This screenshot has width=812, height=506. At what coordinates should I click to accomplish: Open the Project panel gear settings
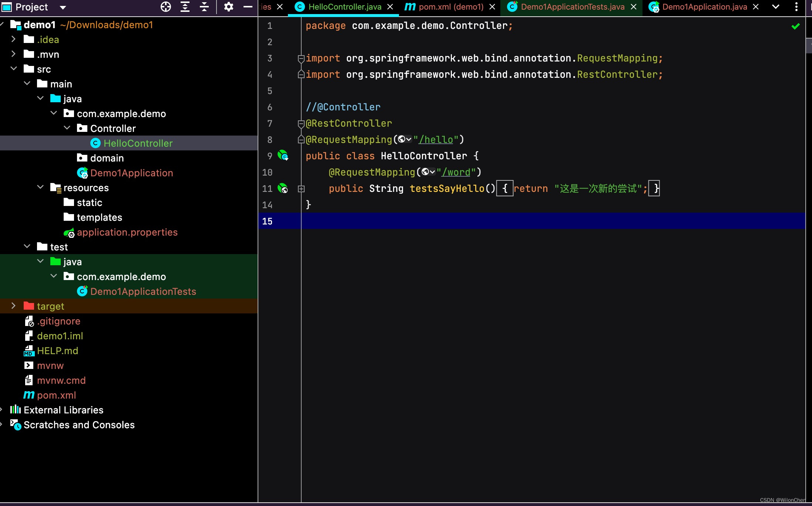click(x=229, y=7)
